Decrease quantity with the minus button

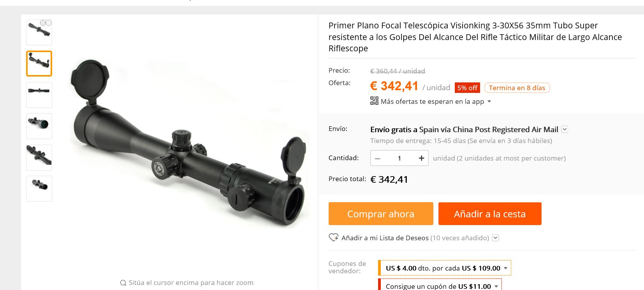click(x=377, y=158)
